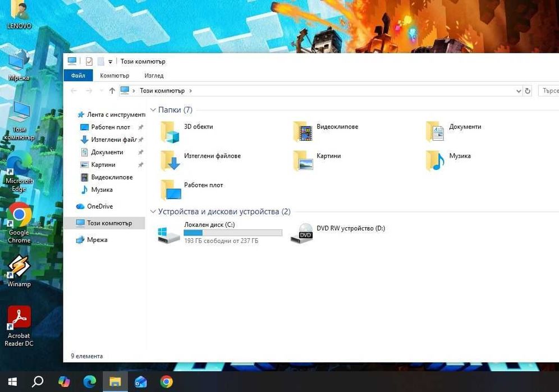The height and width of the screenshot is (392, 559).
Task: Expand chevron after Този компютър in address bar
Action: [x=190, y=91]
